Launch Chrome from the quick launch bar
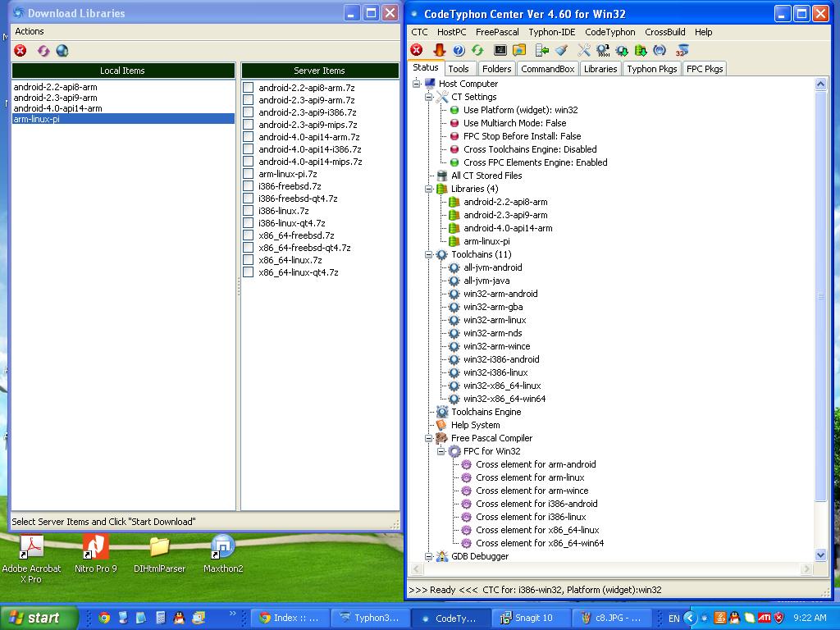The width and height of the screenshot is (840, 630). [104, 618]
